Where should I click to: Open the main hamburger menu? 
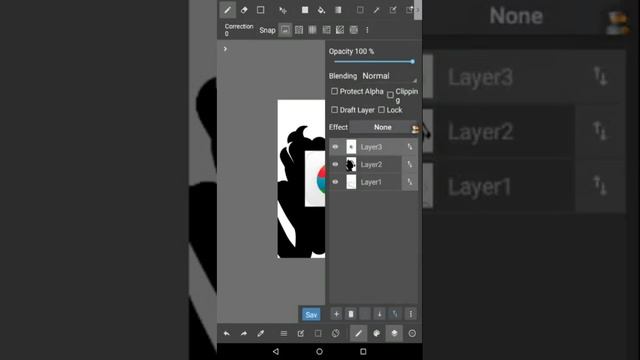(284, 333)
